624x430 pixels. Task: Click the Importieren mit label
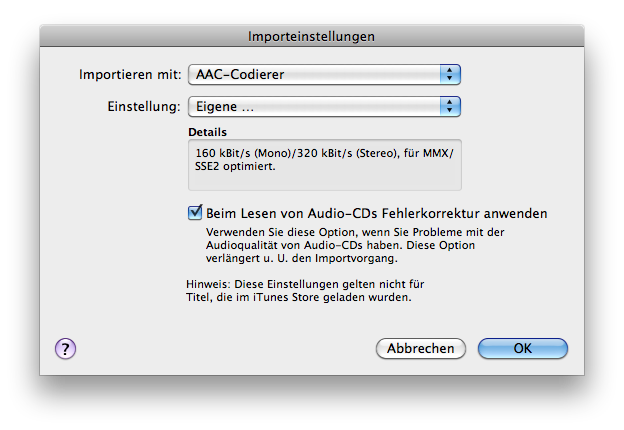click(130, 74)
